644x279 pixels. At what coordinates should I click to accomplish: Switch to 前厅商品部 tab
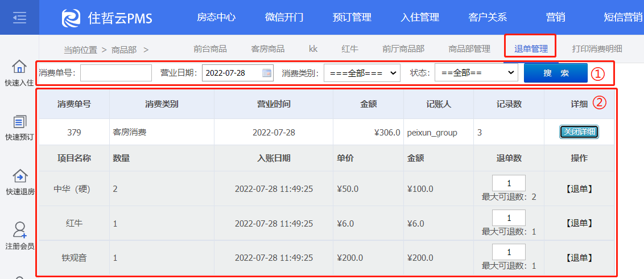[403, 49]
